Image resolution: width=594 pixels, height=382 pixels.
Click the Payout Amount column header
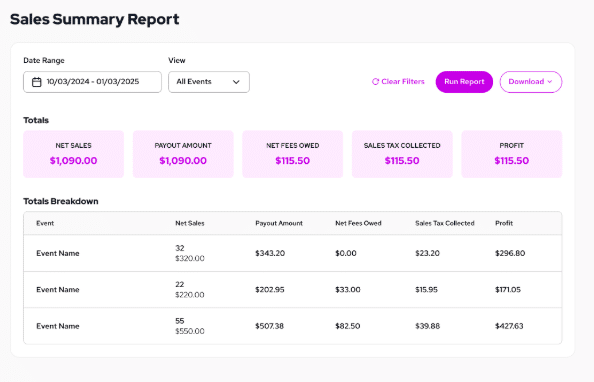point(279,223)
